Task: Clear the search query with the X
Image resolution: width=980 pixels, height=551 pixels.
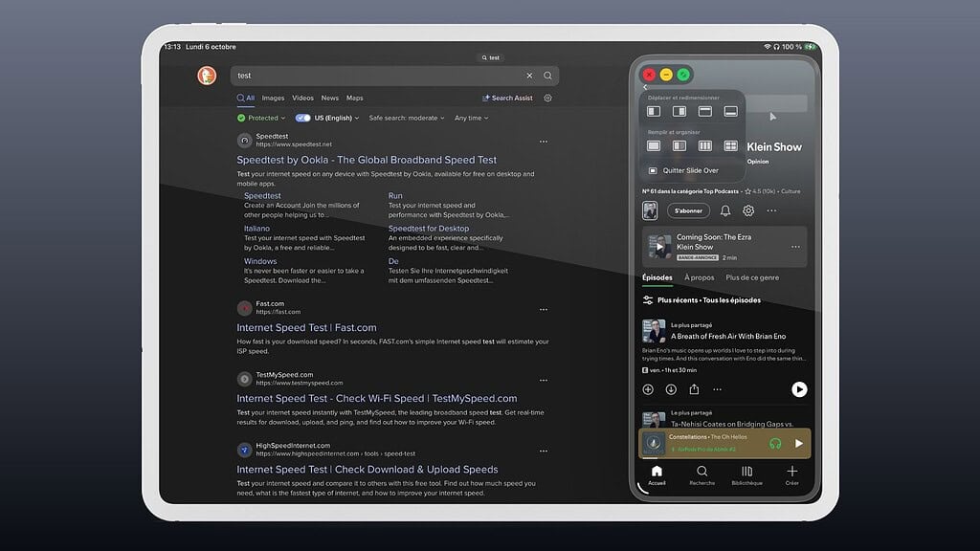Action: (529, 76)
